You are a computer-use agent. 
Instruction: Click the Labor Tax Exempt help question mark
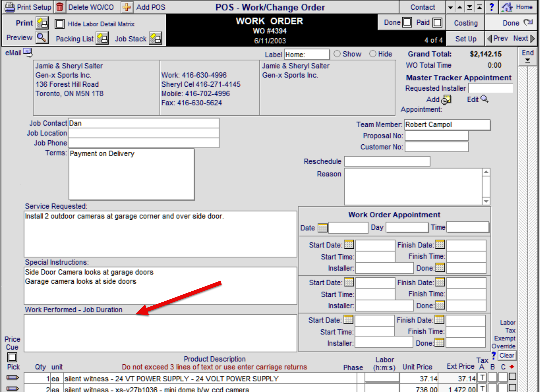coord(494,355)
